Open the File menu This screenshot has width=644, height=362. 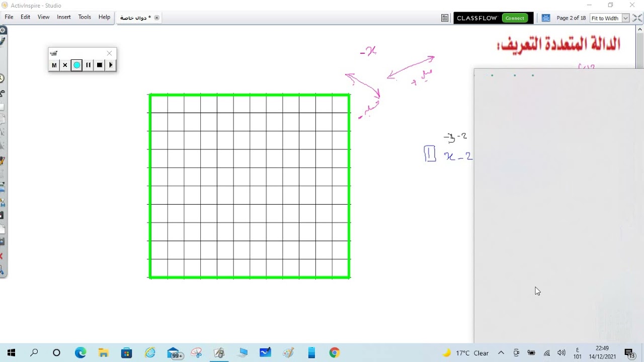(9, 17)
